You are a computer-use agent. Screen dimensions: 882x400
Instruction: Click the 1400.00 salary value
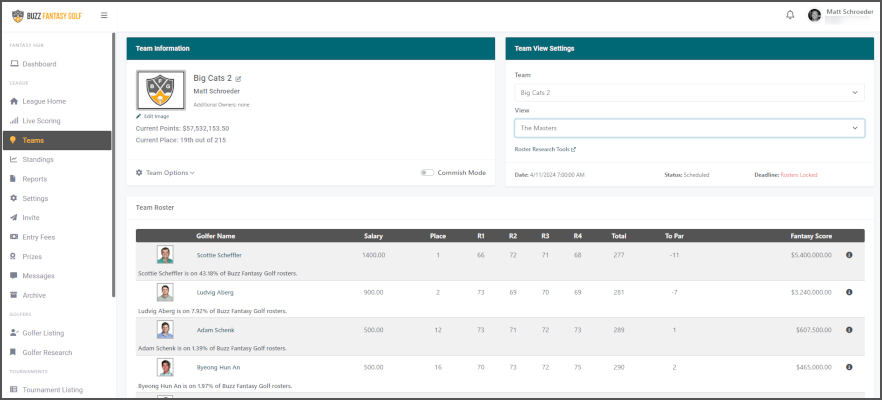[x=374, y=255]
